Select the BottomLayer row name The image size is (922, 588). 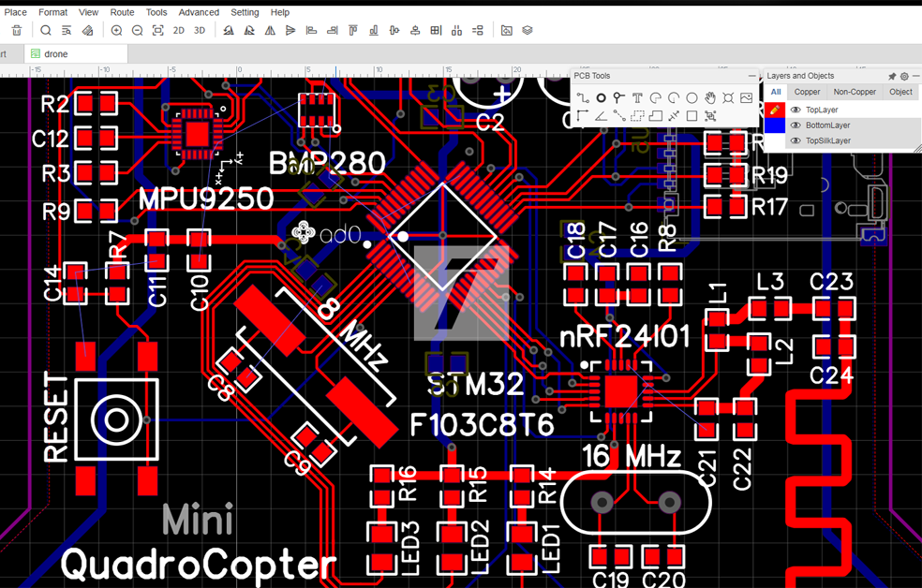pyautogui.click(x=828, y=125)
